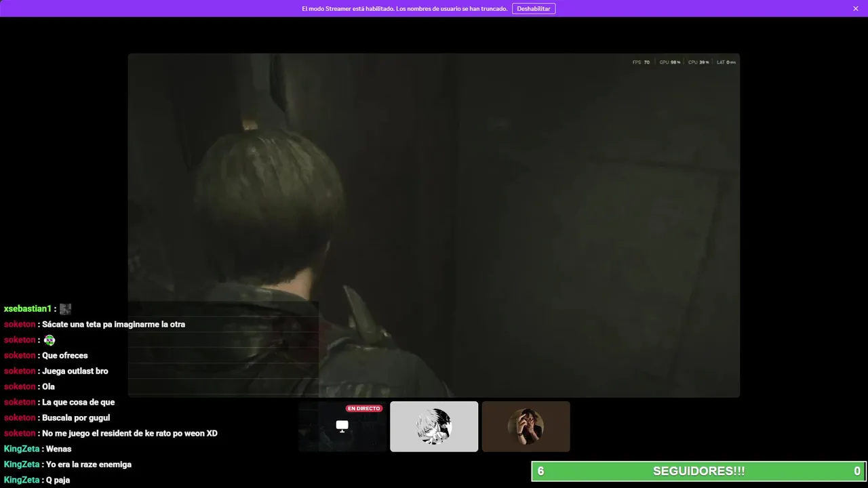Click chat message 'Buscala por gugul'
This screenshot has height=488, width=868.
click(76, 418)
